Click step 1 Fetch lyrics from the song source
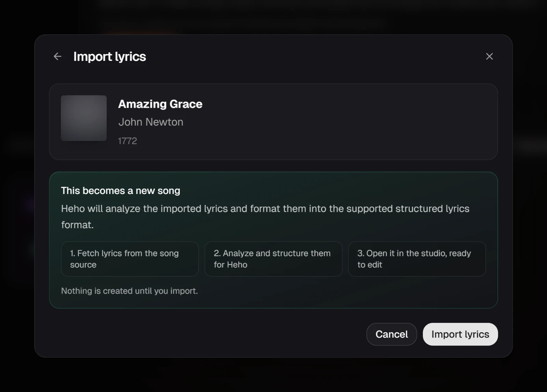The height and width of the screenshot is (392, 547). pyautogui.click(x=130, y=259)
